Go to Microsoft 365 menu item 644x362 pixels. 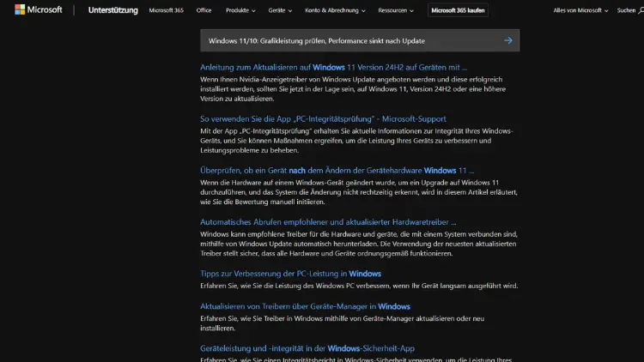click(x=166, y=10)
